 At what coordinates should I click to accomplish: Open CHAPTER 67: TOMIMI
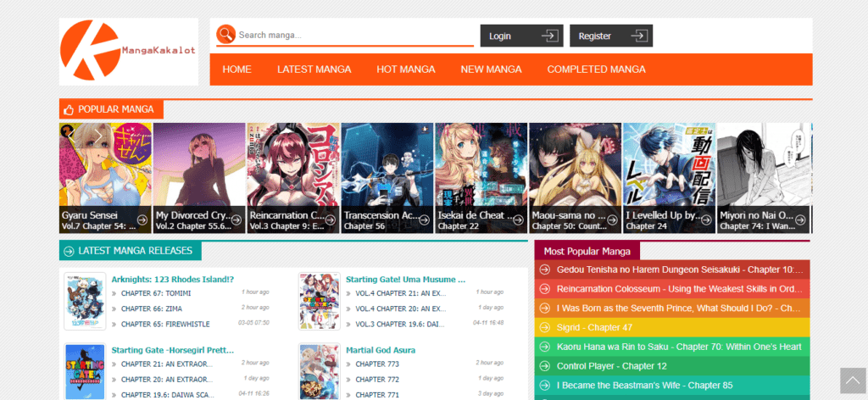tap(156, 293)
